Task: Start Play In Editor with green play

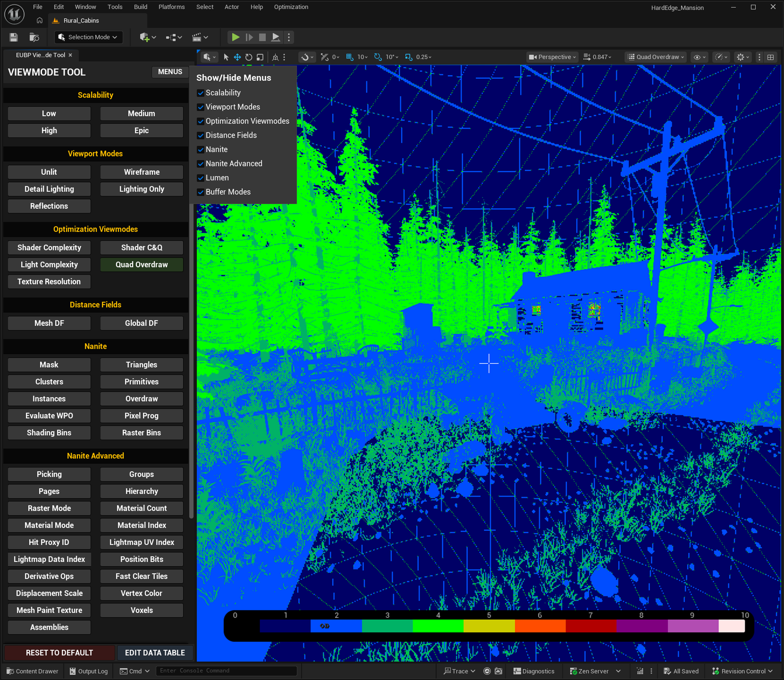Action: [236, 37]
